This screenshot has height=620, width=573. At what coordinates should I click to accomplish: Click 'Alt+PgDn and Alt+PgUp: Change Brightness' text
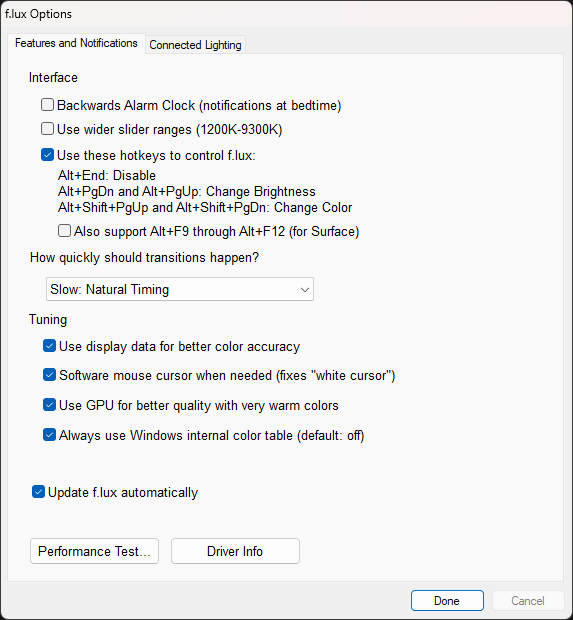[187, 191]
